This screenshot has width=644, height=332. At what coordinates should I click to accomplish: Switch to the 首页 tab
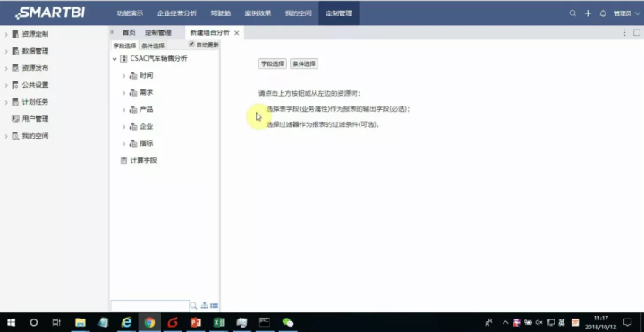[x=129, y=33]
